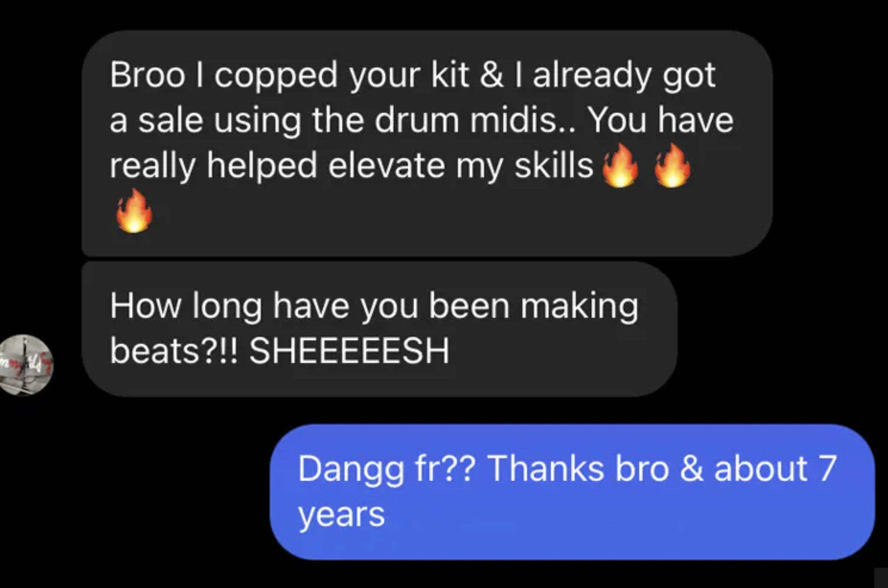This screenshot has width=888, height=588.
Task: Click the word "making" in the second message
Action: click(579, 307)
